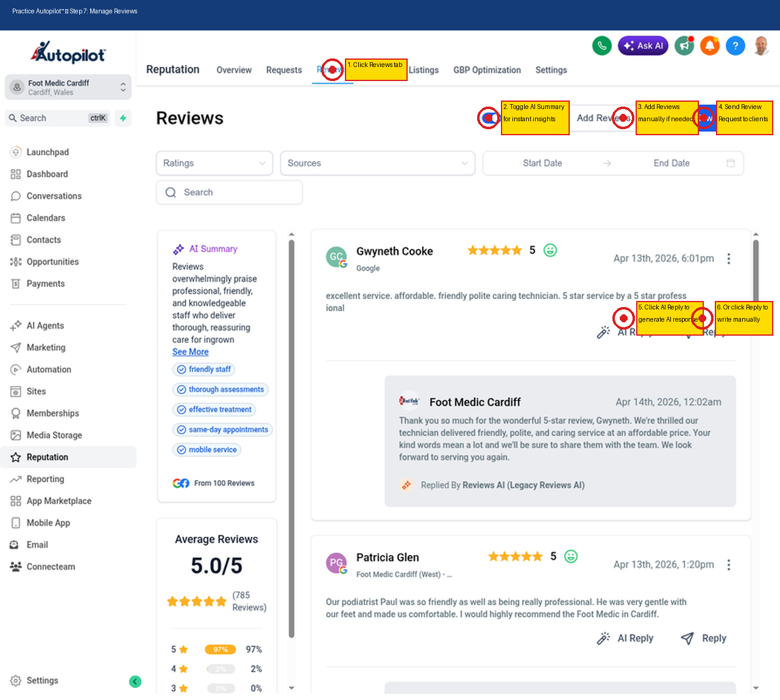Open Memberships in the sidebar
Screen dimensions: 780x700
click(52, 414)
